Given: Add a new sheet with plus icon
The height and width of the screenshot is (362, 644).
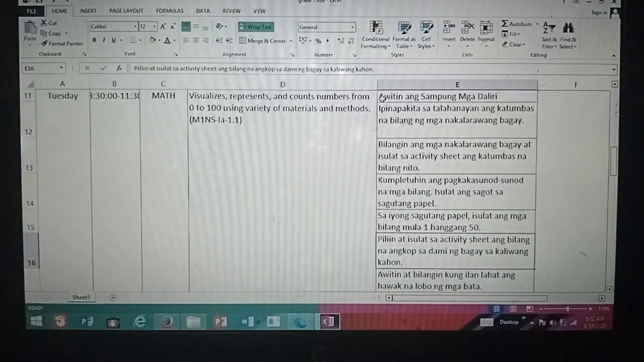Looking at the screenshot, I should [x=113, y=298].
